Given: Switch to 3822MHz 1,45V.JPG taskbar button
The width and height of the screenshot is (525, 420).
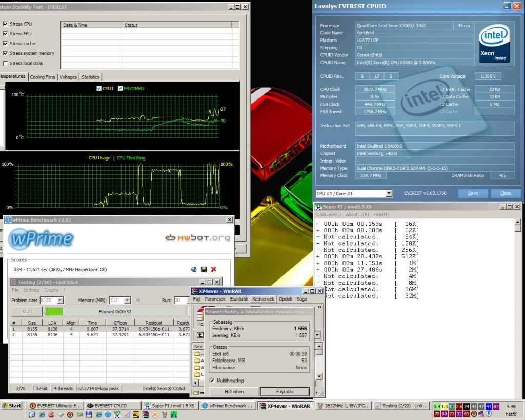Looking at the screenshot, I should tap(344, 405).
